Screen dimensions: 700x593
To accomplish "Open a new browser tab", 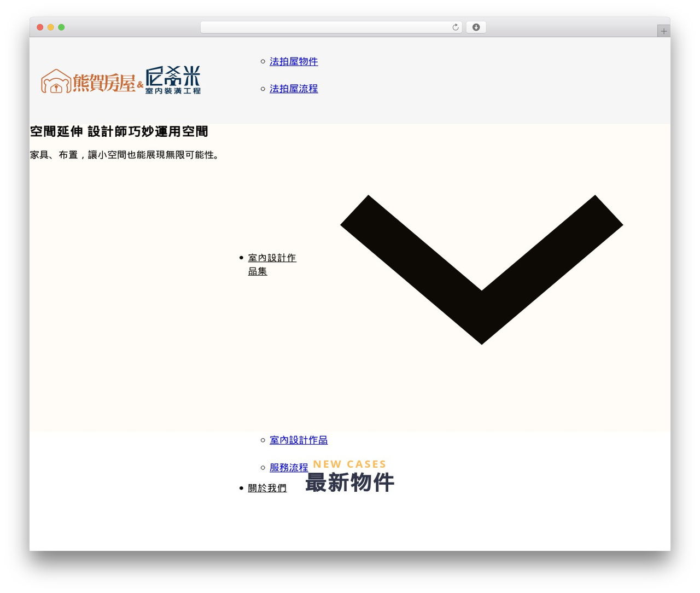I will click(663, 31).
